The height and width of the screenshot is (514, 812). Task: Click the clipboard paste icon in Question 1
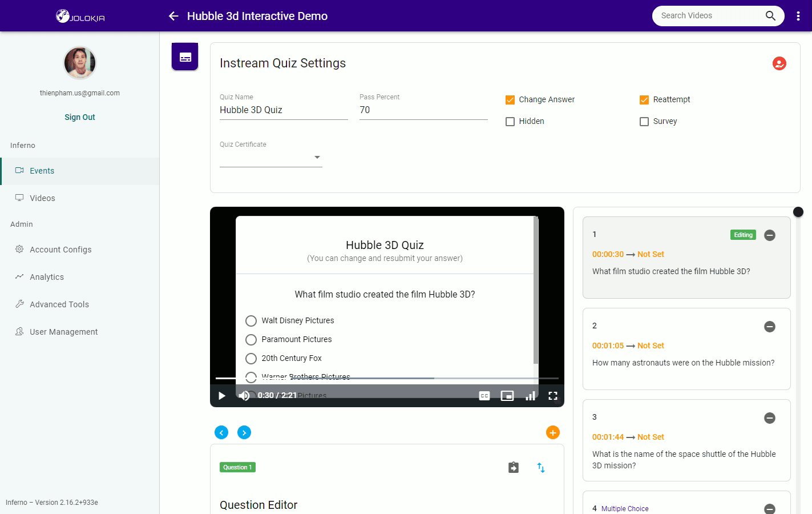pos(514,468)
